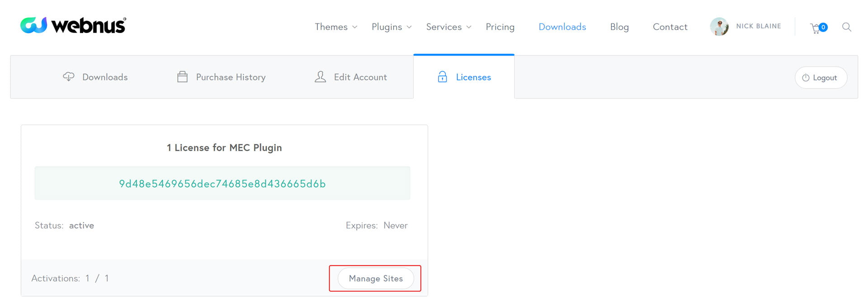This screenshot has width=868, height=307.
Task: Expand the Plugins dropdown menu
Action: (392, 27)
